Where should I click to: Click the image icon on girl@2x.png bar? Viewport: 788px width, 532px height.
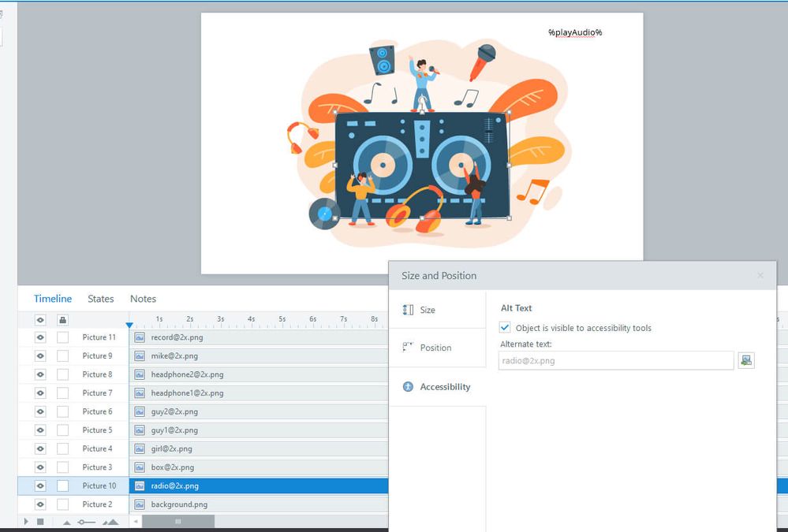[x=140, y=449]
